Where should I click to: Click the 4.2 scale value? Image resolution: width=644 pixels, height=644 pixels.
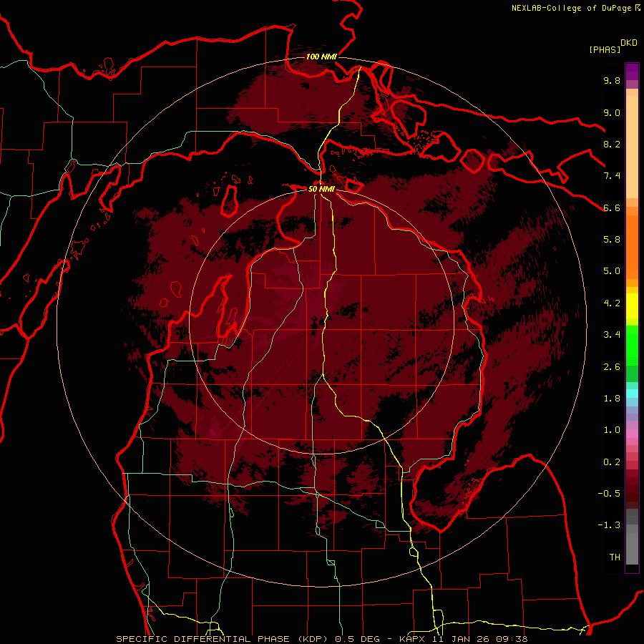(612, 303)
